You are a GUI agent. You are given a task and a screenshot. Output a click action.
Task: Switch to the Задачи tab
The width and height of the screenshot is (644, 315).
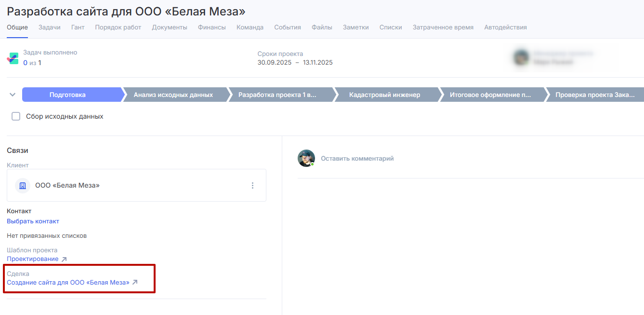click(x=50, y=27)
